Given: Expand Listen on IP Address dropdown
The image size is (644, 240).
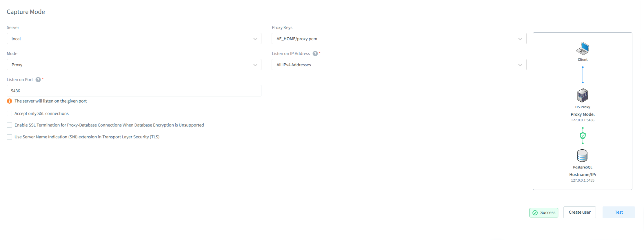Looking at the screenshot, I should (399, 65).
